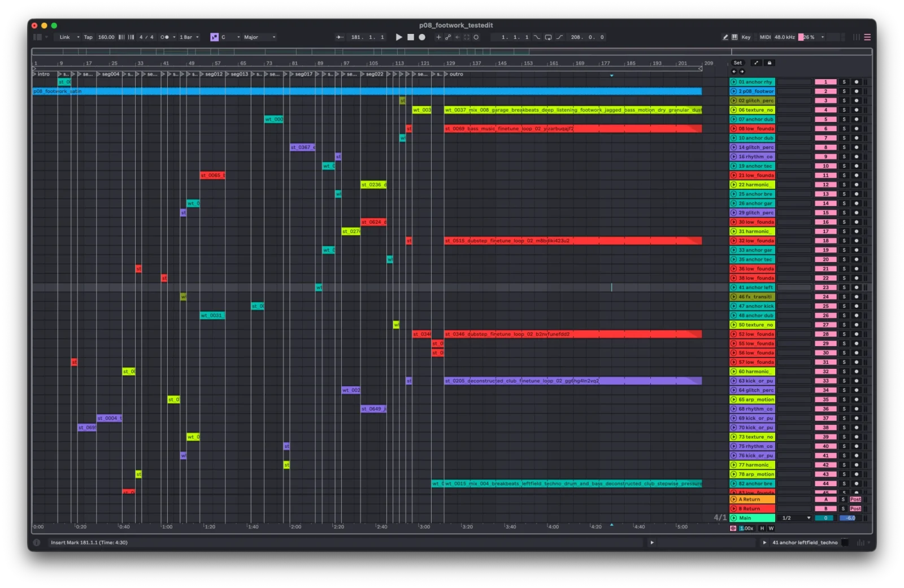Click the 160.00 tempo field
Viewport: 904px width, 588px height.
pyautogui.click(x=106, y=37)
